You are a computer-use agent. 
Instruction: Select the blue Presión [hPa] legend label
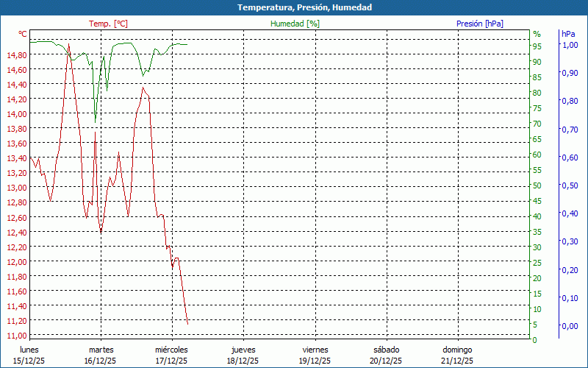point(479,24)
